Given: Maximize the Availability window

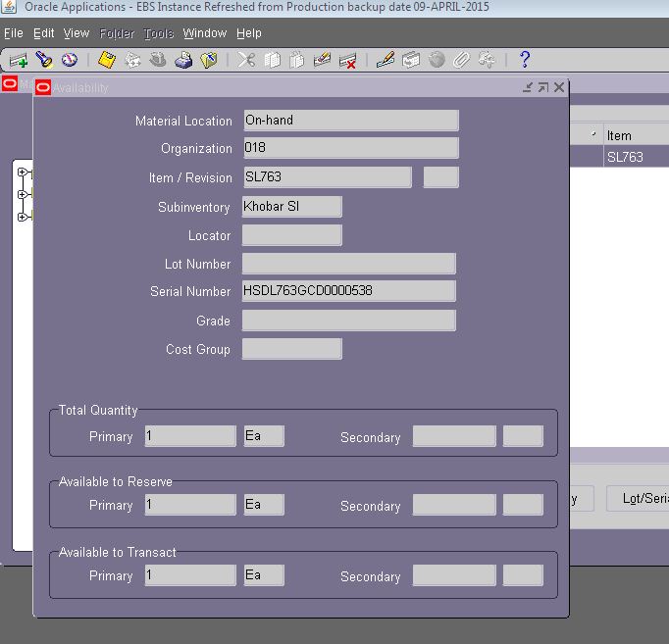Looking at the screenshot, I should pos(543,87).
